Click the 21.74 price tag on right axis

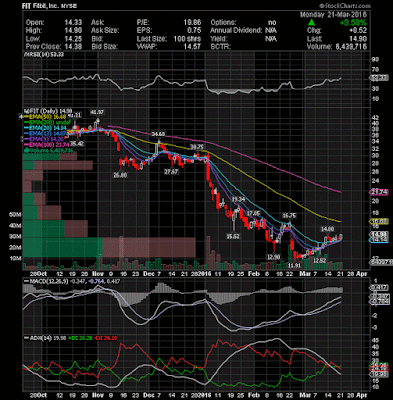click(379, 192)
